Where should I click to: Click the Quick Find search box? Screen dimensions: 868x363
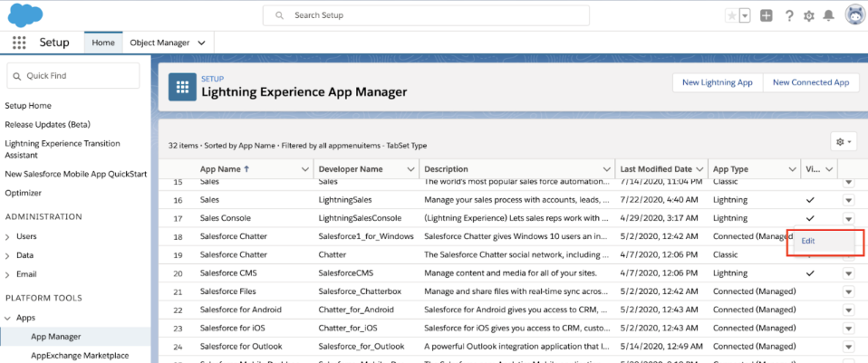[x=73, y=76]
